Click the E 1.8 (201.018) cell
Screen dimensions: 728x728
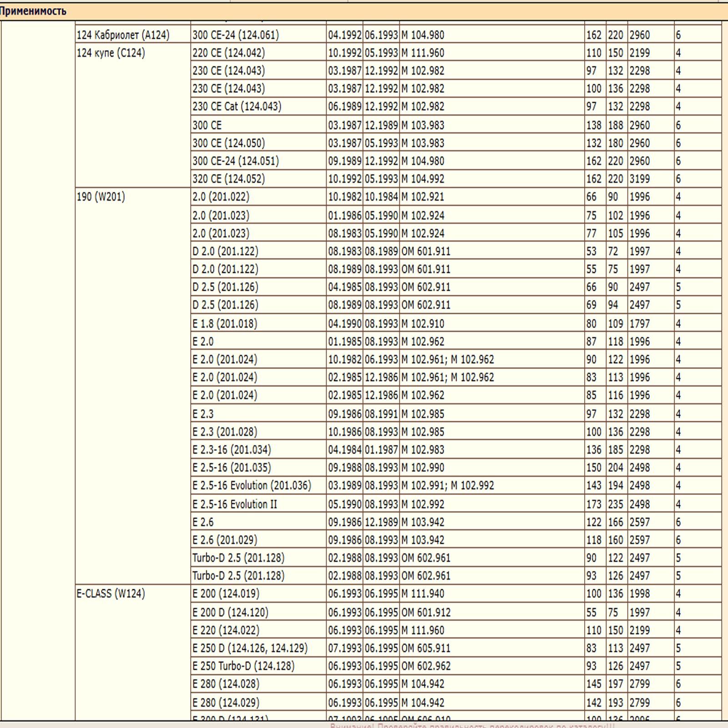(x=258, y=324)
